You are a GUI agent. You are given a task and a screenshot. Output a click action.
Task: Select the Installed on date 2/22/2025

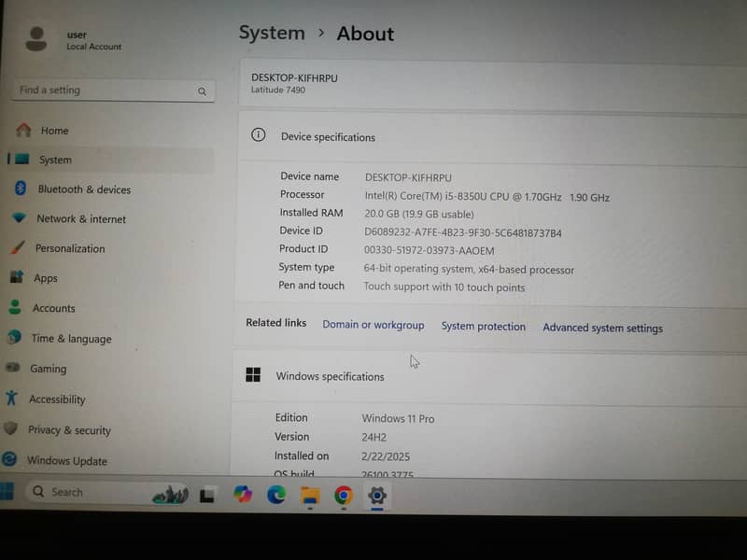[386, 456]
